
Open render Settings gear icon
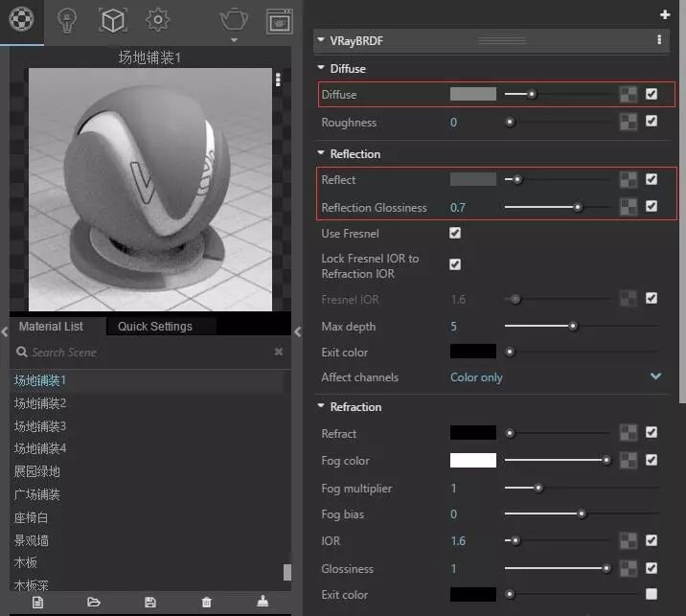tap(158, 18)
